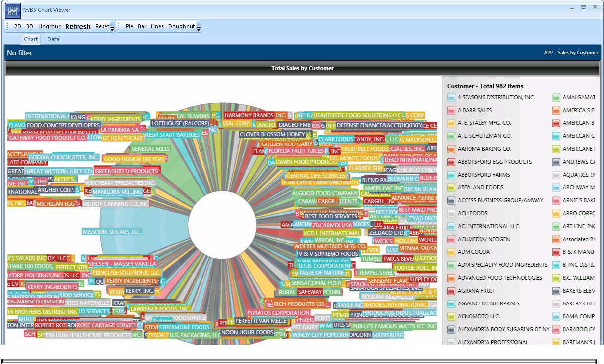Click the Ungroup toolbar button
Viewport: 604px width, 364px height.
(x=50, y=26)
